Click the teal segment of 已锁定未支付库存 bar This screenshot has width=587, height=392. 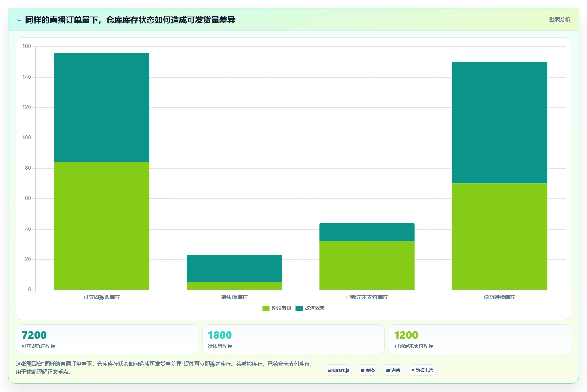[367, 232]
